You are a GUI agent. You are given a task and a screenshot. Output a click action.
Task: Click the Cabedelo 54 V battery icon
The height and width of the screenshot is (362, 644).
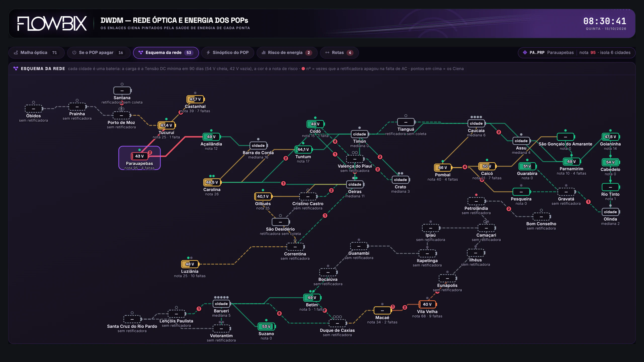[x=610, y=162]
